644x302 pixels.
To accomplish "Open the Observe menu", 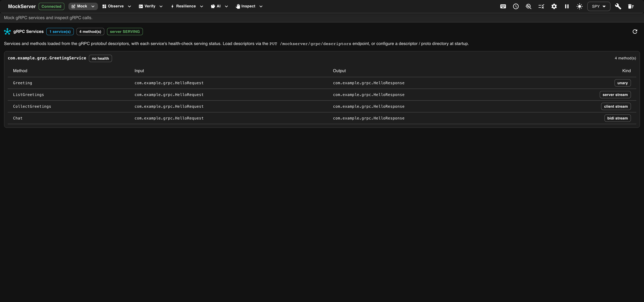I will [117, 6].
